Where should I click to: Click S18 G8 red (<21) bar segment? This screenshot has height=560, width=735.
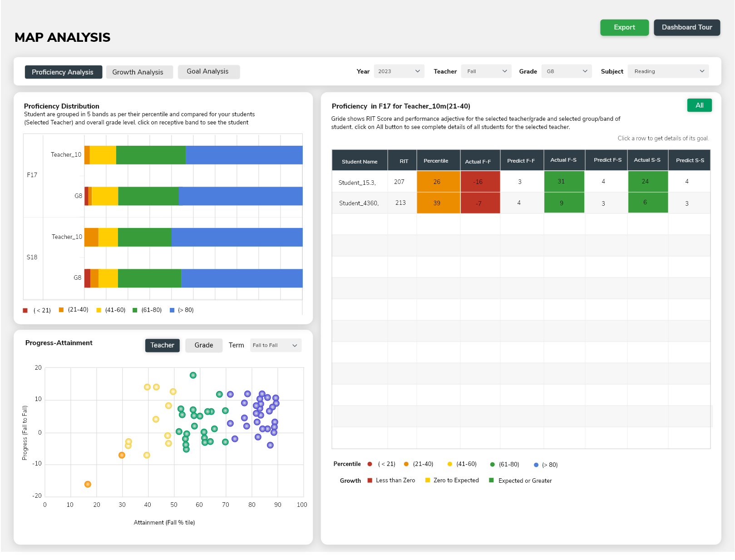click(x=87, y=278)
